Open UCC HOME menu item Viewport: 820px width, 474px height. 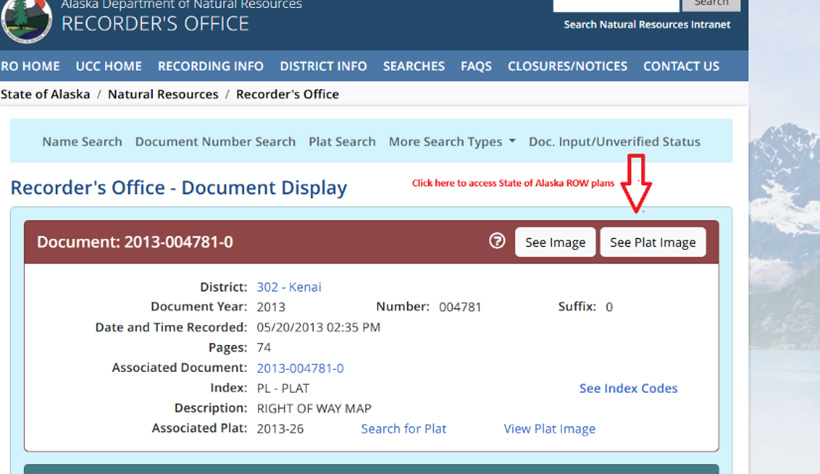pyautogui.click(x=109, y=66)
